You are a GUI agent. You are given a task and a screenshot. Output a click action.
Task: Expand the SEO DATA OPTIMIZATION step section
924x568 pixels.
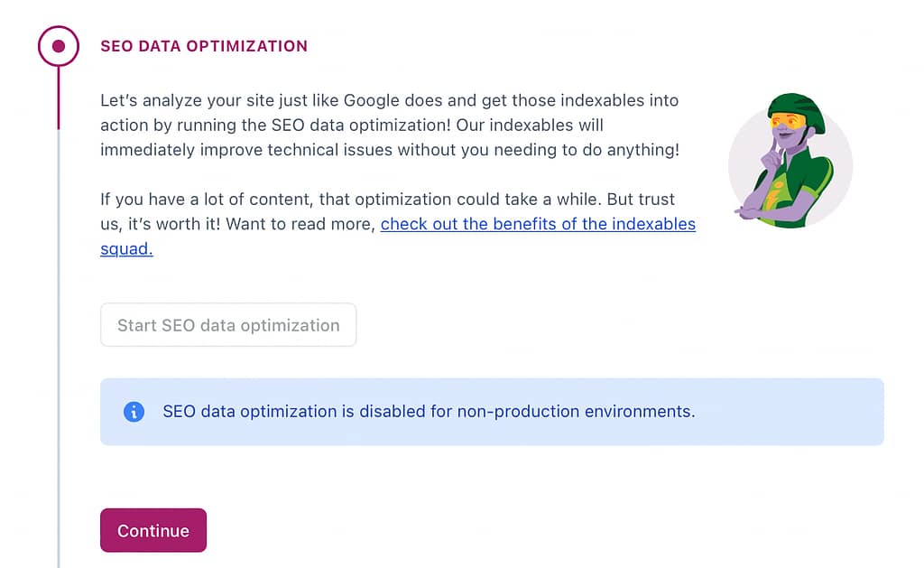(x=204, y=45)
